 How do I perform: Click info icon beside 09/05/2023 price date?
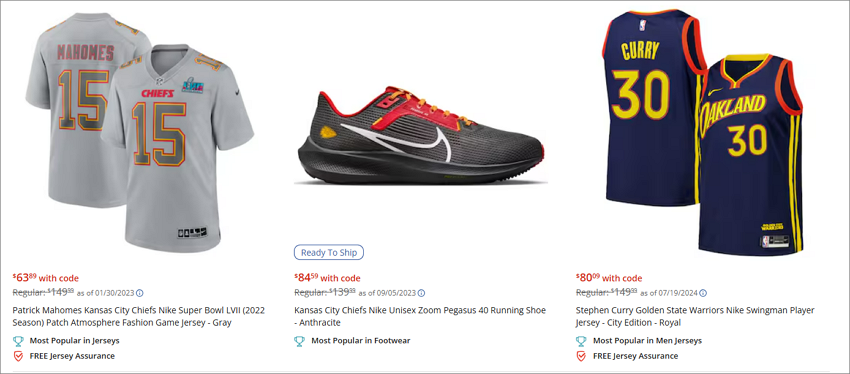[x=421, y=293]
